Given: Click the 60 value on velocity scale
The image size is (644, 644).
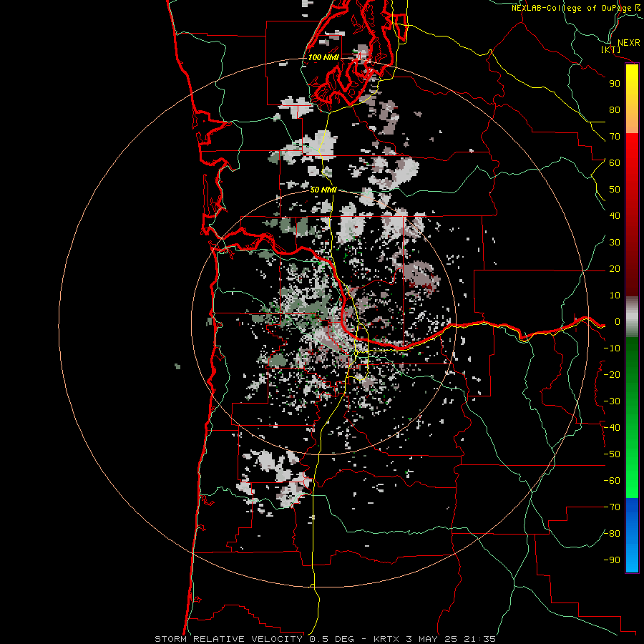Looking at the screenshot, I should click(x=615, y=162).
